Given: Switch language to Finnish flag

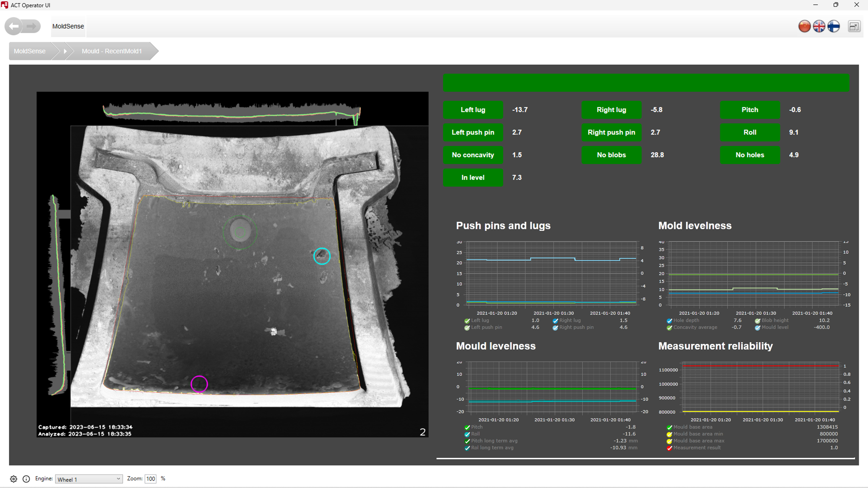Looking at the screenshot, I should pos(833,26).
